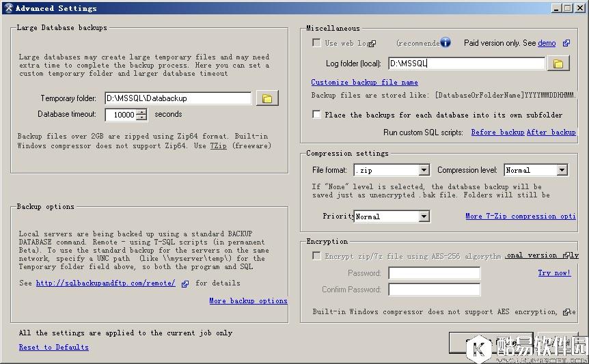Screen dimensions: 589x364
Task: Open the After backup SQL script link
Action: 551,132
